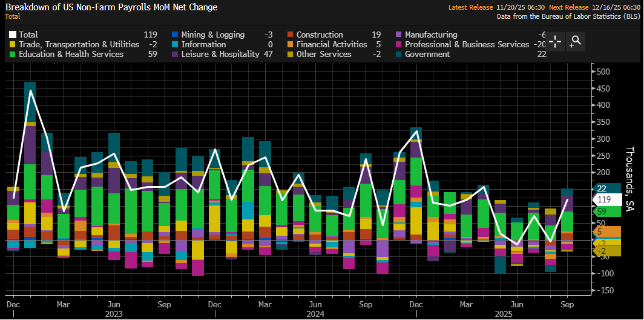Screen dimensions: 644x320
Task: Click the cyan Information legend icon
Action: click(176, 45)
